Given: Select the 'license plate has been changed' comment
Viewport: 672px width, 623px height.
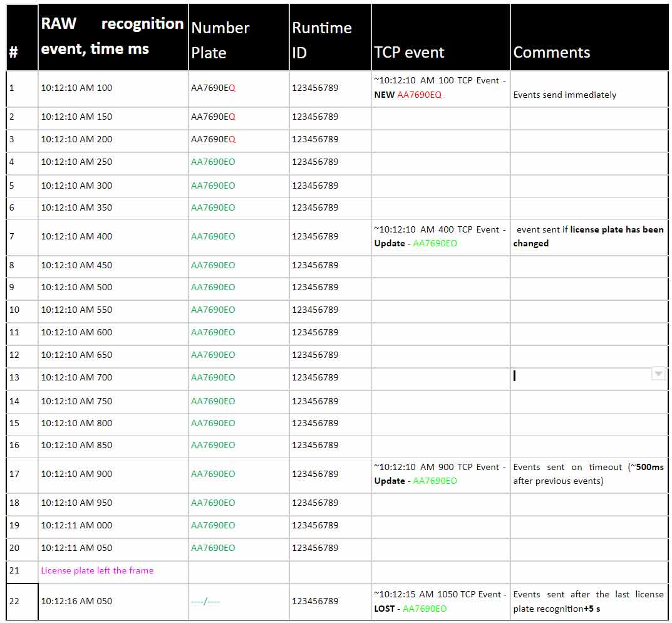Looking at the screenshot, I should click(589, 236).
